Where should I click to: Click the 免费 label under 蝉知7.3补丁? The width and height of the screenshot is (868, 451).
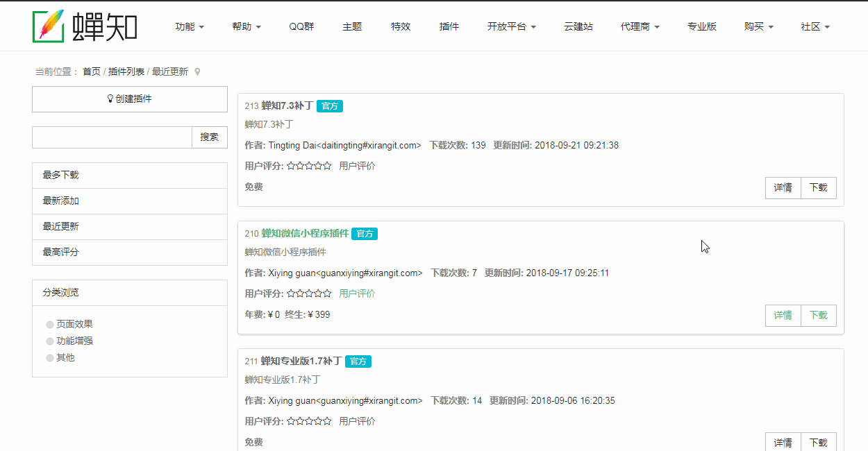(253, 187)
